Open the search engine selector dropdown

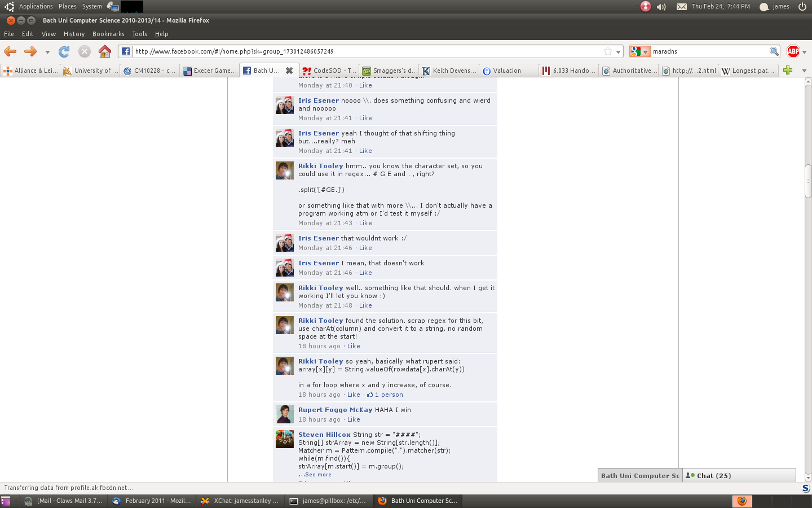[639, 51]
